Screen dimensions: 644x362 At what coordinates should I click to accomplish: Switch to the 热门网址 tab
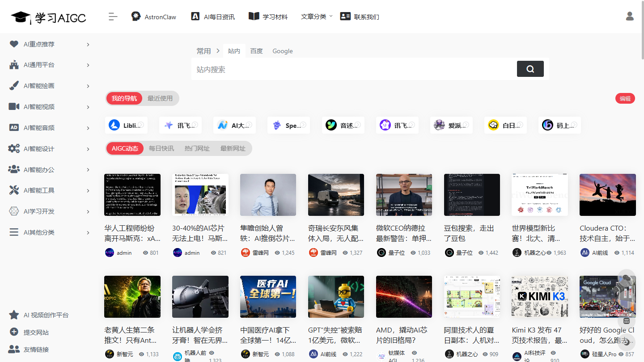(x=197, y=148)
